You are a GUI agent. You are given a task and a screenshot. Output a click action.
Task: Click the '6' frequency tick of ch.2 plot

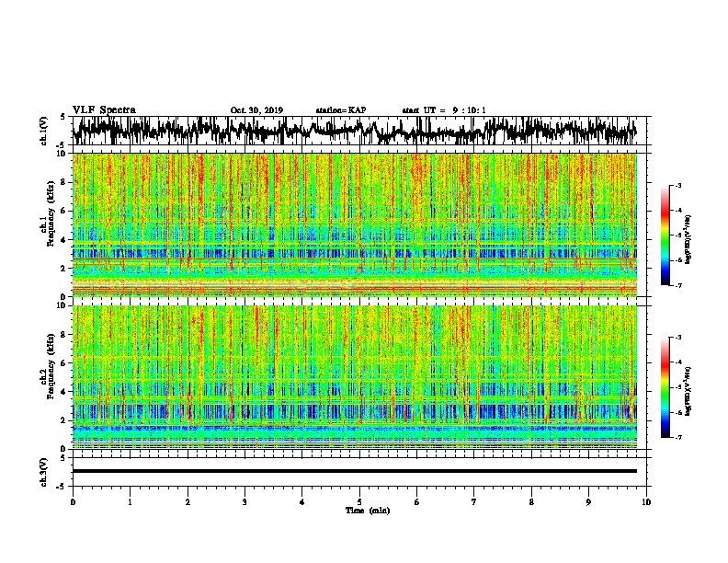tap(63, 363)
